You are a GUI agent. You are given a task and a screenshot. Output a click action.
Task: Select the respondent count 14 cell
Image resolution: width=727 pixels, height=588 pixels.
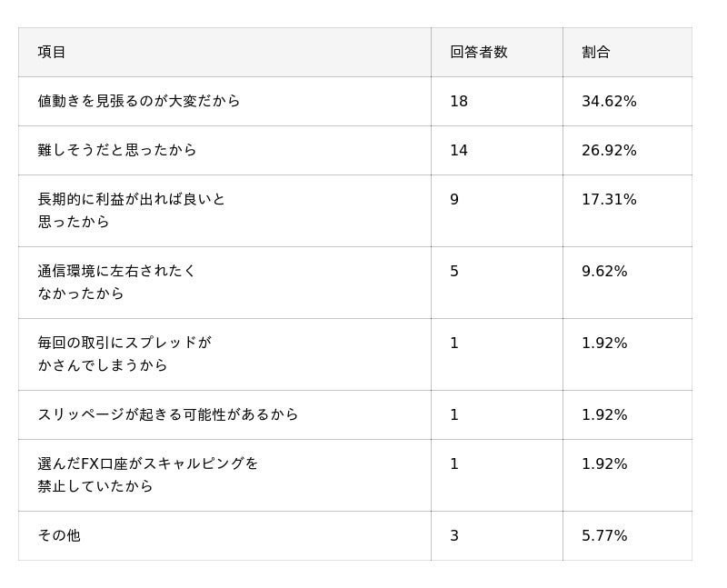pyautogui.click(x=459, y=150)
